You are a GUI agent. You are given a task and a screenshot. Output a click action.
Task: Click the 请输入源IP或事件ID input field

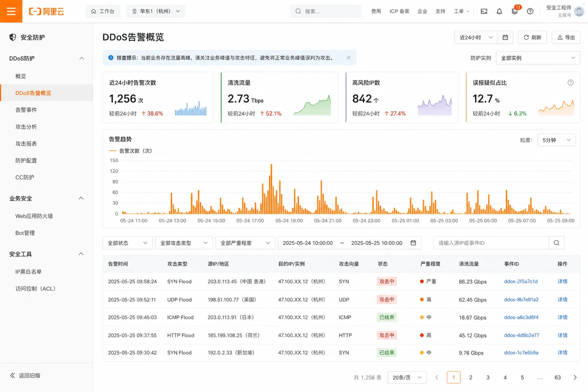491,243
